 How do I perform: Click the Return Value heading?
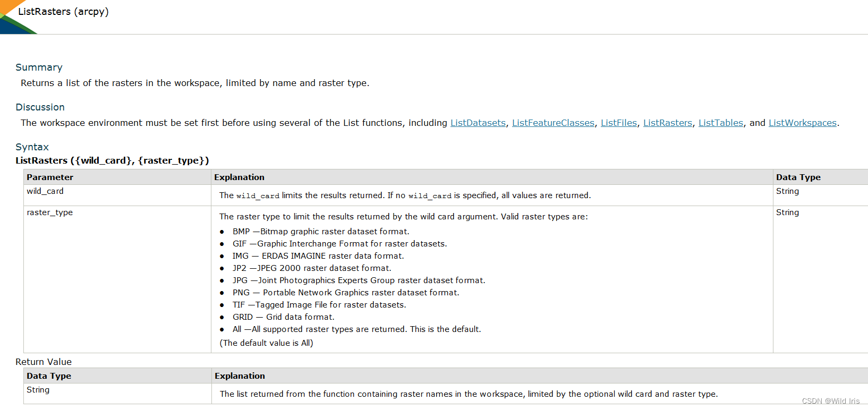[44, 362]
